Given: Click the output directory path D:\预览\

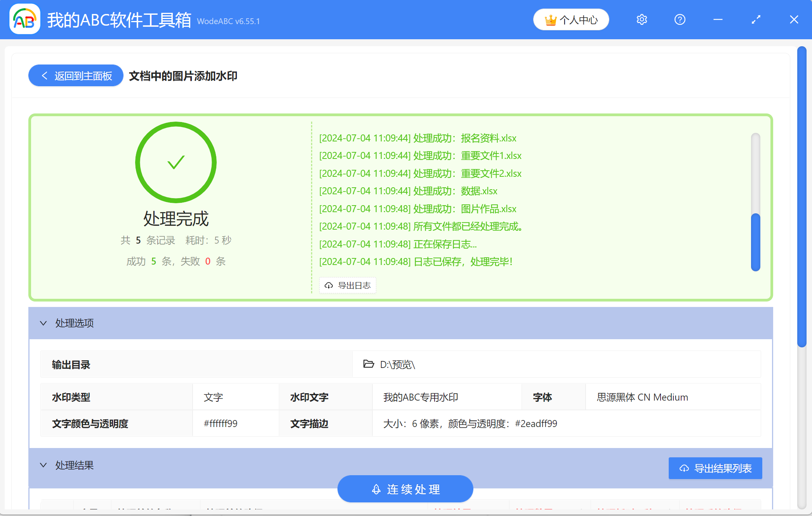Looking at the screenshot, I should pyautogui.click(x=397, y=364).
